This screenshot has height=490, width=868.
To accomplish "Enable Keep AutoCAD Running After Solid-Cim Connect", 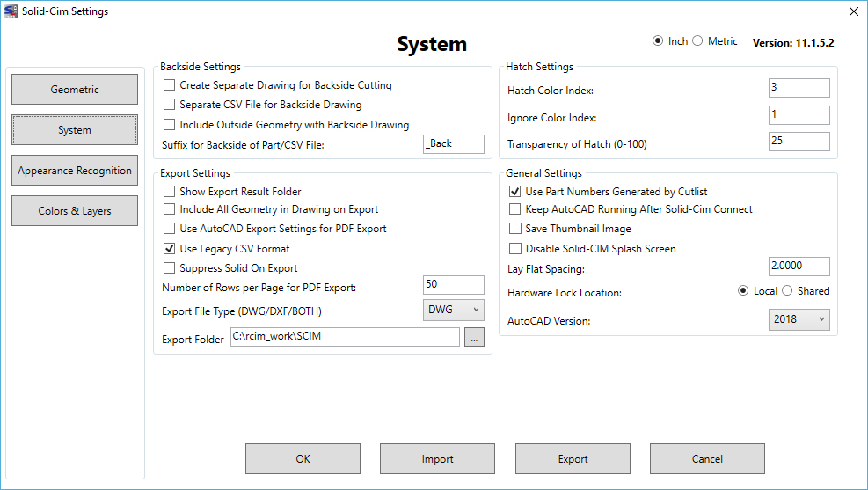I will tap(514, 208).
